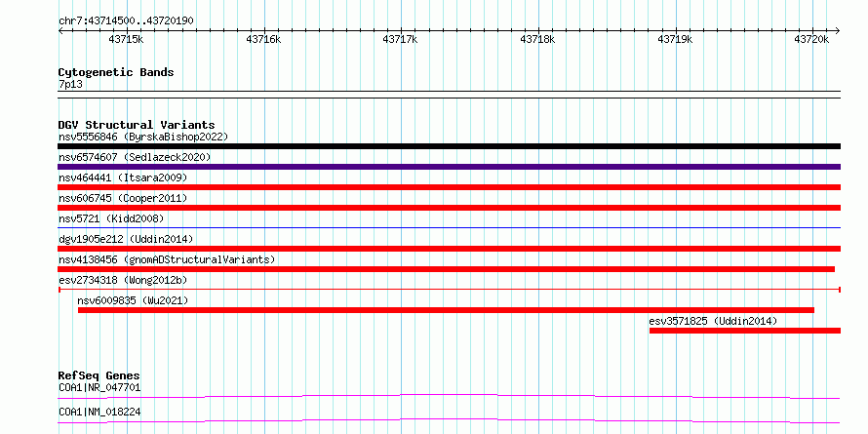Select the thin blue nsv5721 line
Screen dimensions: 868x434
coord(449,227)
